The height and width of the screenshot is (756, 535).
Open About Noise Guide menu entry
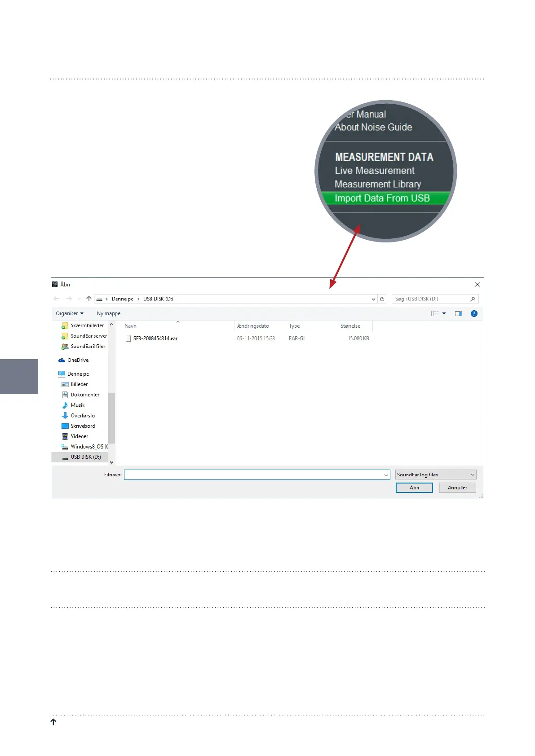click(x=373, y=127)
